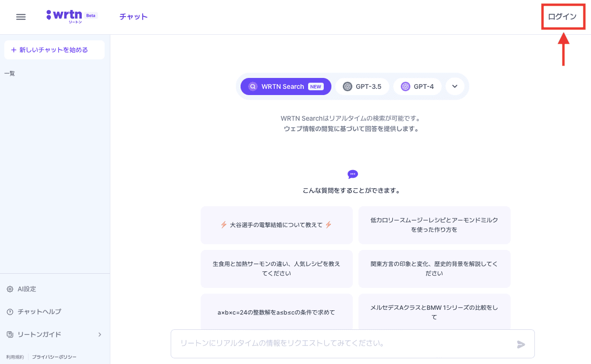Open the hamburger menu icon
This screenshot has width=591, height=364.
click(x=21, y=17)
